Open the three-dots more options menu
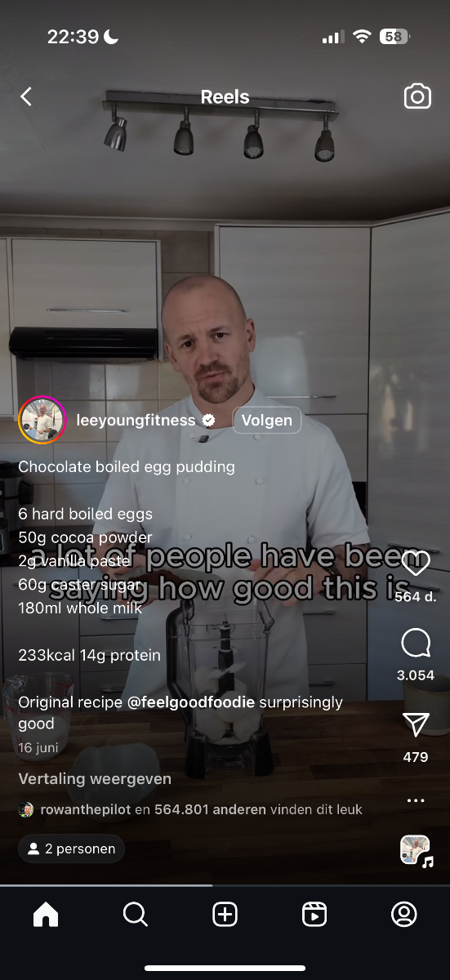The width and height of the screenshot is (450, 980). (416, 800)
